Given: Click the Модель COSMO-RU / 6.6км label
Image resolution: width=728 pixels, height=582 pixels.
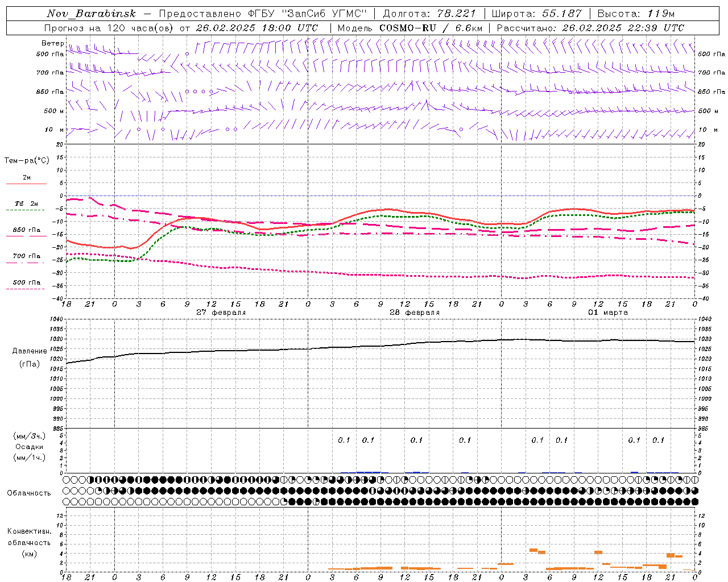Looking at the screenshot, I should coord(410,28).
